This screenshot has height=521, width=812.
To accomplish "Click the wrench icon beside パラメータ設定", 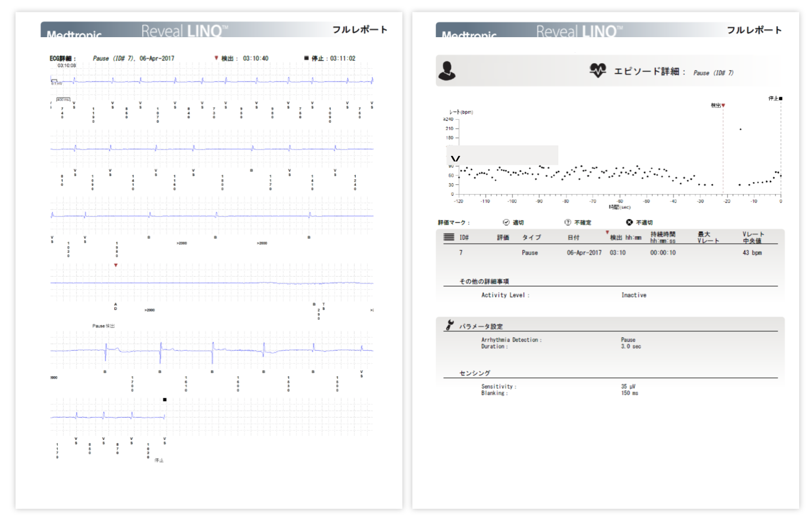I will coord(450,325).
